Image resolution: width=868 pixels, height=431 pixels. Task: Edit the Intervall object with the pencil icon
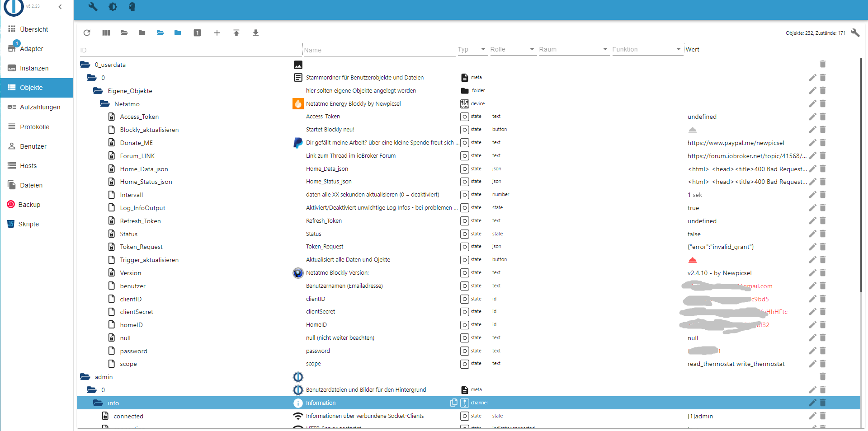coord(812,195)
